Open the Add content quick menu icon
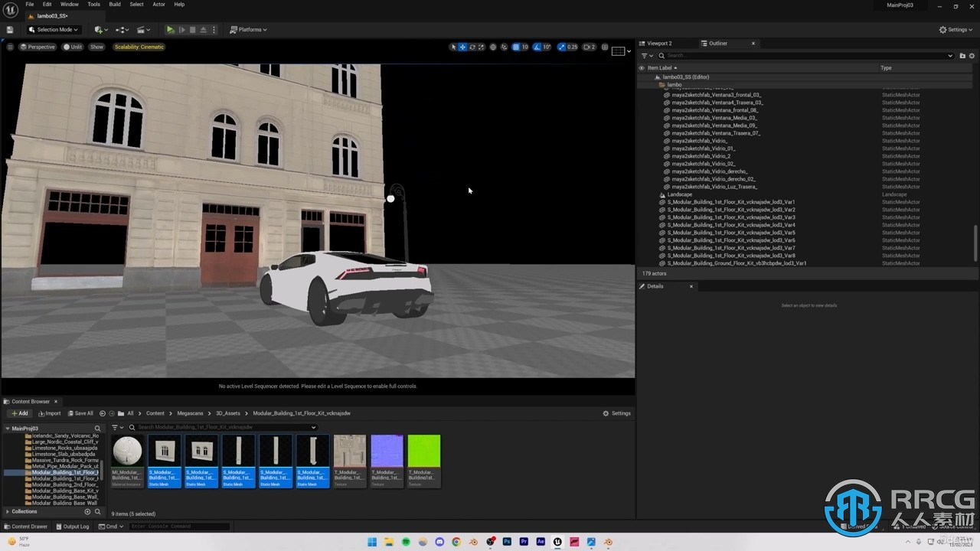 [x=100, y=30]
